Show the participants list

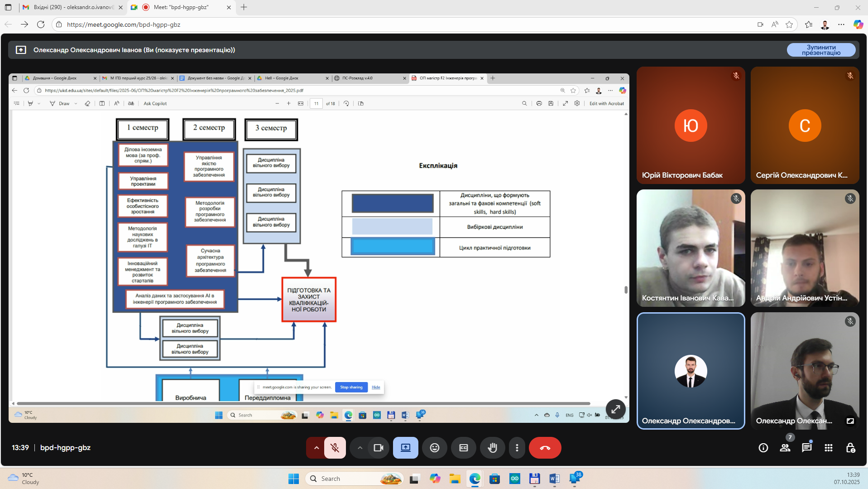[785, 448]
